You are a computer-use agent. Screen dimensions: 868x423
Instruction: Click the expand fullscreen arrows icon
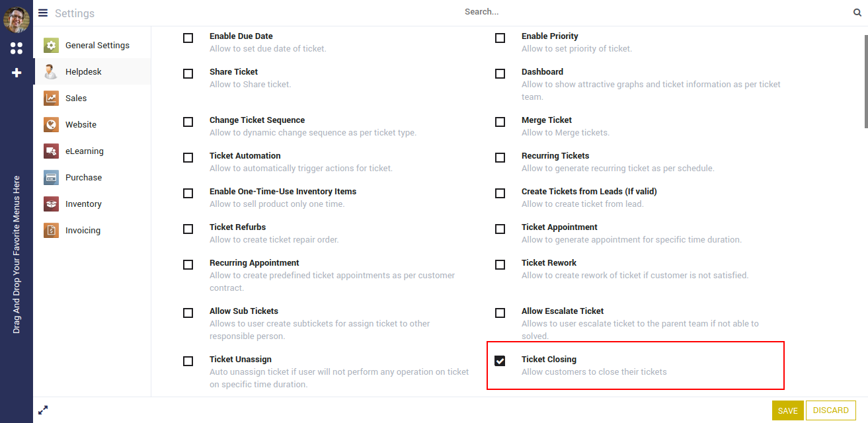click(43, 410)
